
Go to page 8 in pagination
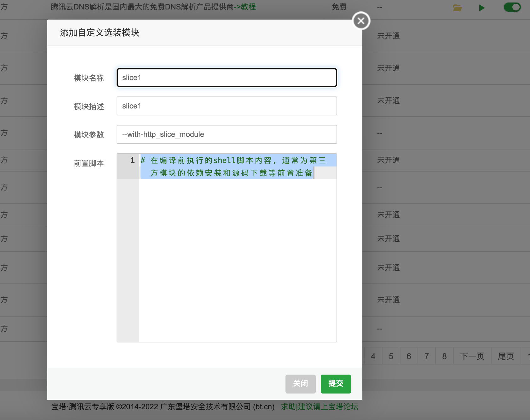tap(444, 356)
